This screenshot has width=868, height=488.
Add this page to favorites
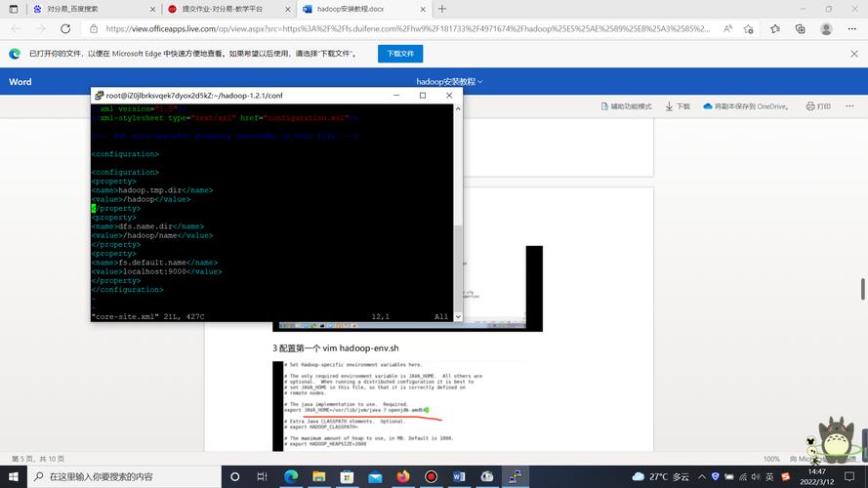[749, 28]
